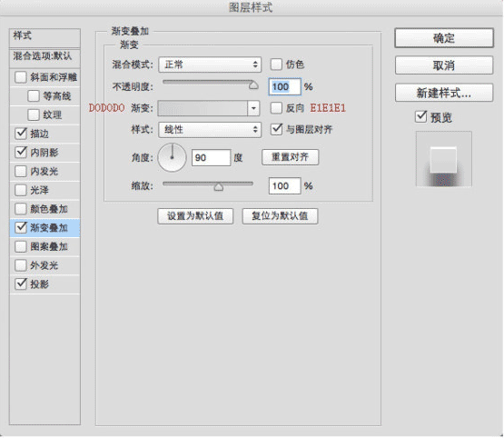Screen dimensions: 504x438
Task: Click the gradient preview bar to edit
Action: [x=203, y=108]
